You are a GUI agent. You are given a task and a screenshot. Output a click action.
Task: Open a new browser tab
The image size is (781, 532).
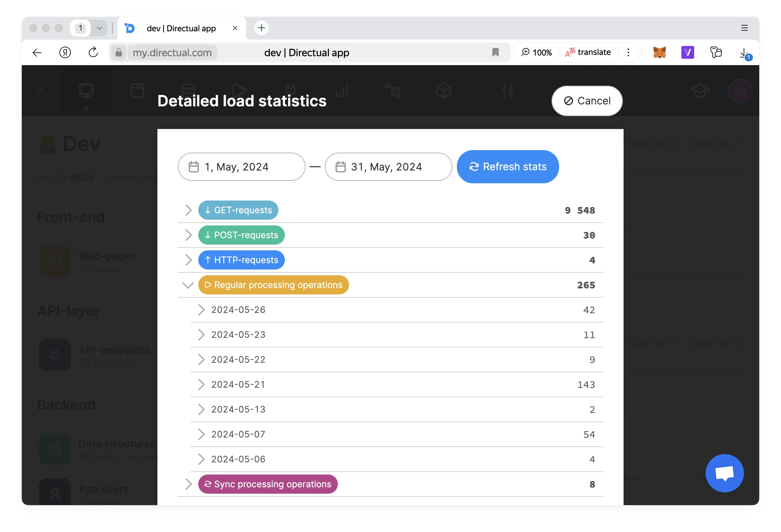point(261,28)
